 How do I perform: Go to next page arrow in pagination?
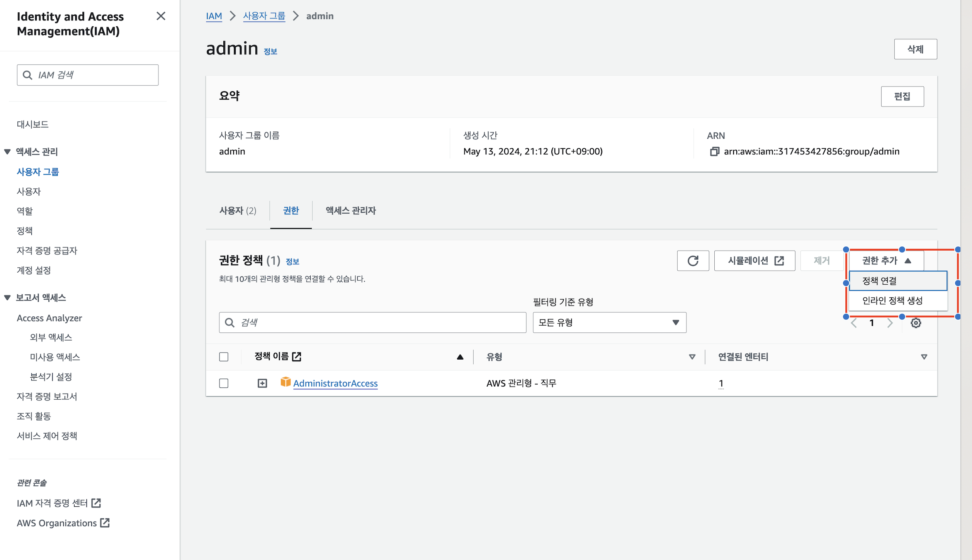pos(890,323)
